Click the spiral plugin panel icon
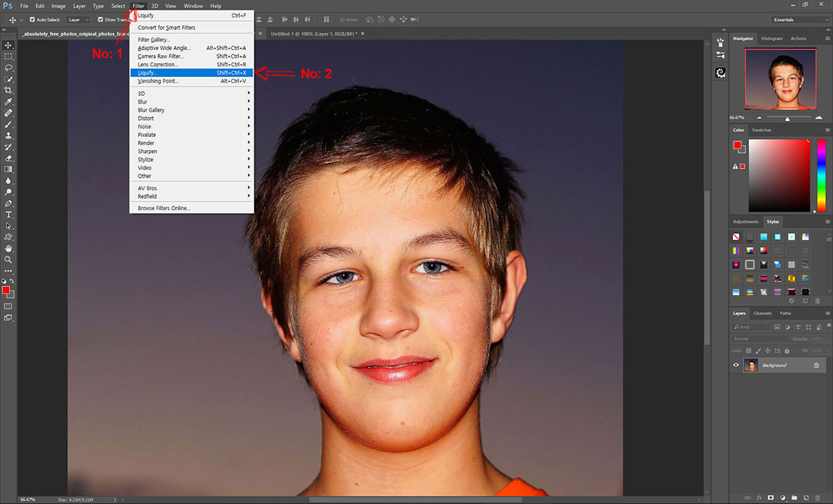Screen dimensions: 833x504 (721, 72)
